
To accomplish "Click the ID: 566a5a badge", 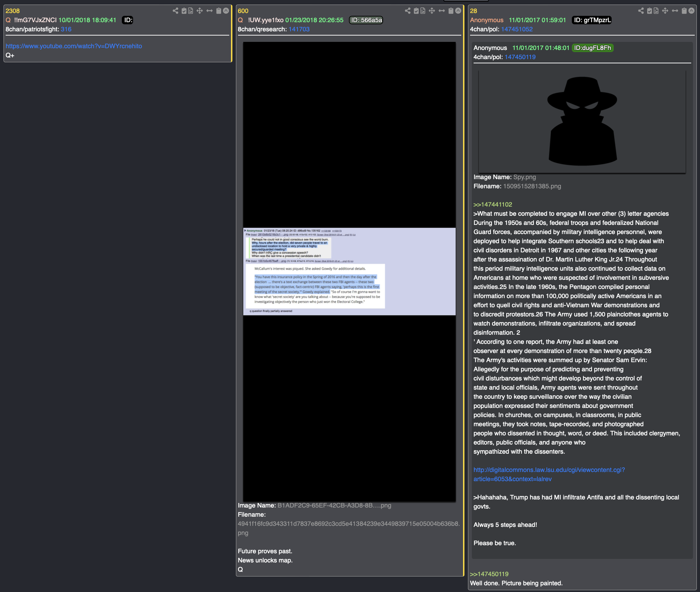I will (x=366, y=20).
